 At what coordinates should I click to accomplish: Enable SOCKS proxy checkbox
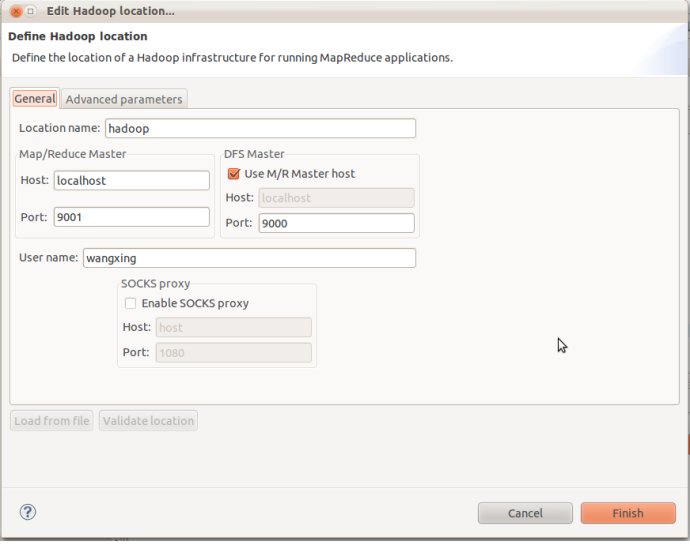click(130, 303)
